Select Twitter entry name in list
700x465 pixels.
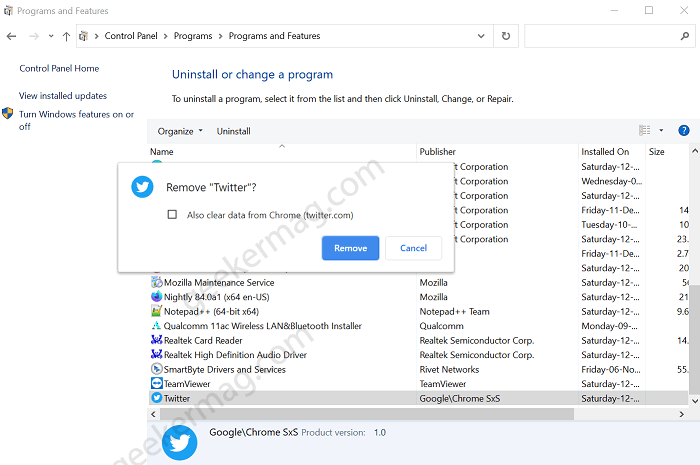(x=177, y=398)
